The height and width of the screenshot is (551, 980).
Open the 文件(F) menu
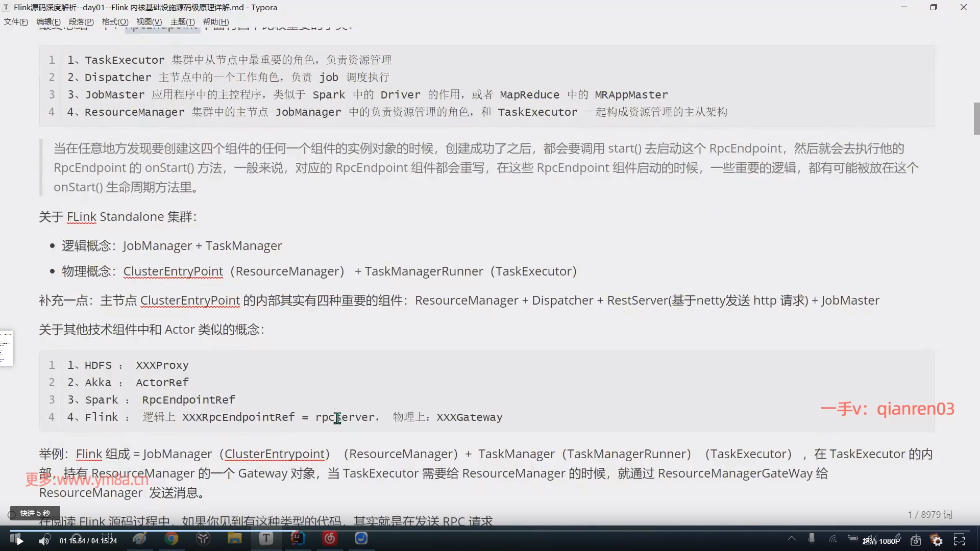pos(16,22)
